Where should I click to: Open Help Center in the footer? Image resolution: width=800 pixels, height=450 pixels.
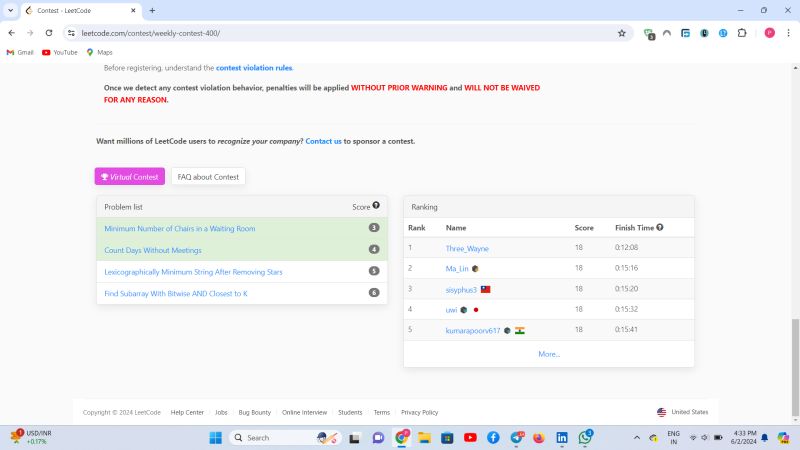(x=187, y=412)
